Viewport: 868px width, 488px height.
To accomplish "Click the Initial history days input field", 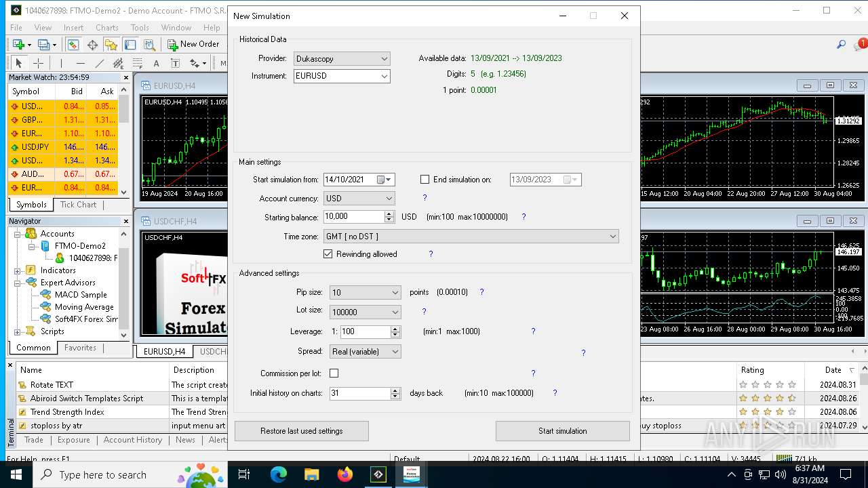I will click(x=359, y=393).
